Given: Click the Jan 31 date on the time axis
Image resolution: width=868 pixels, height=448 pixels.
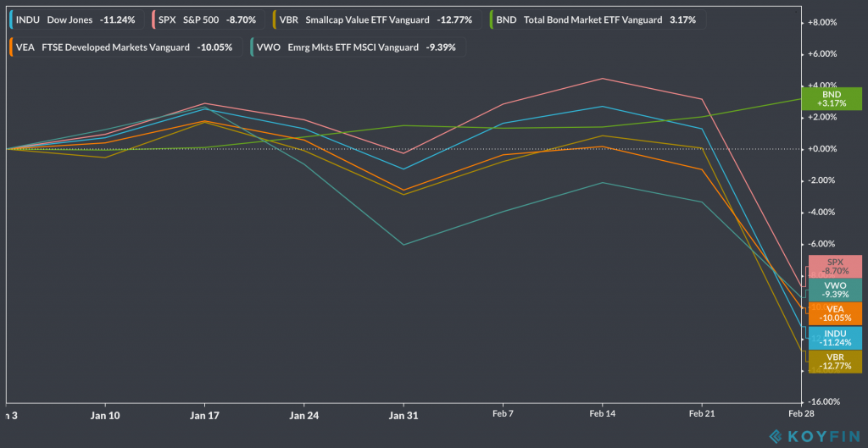Looking at the screenshot, I should point(403,416).
